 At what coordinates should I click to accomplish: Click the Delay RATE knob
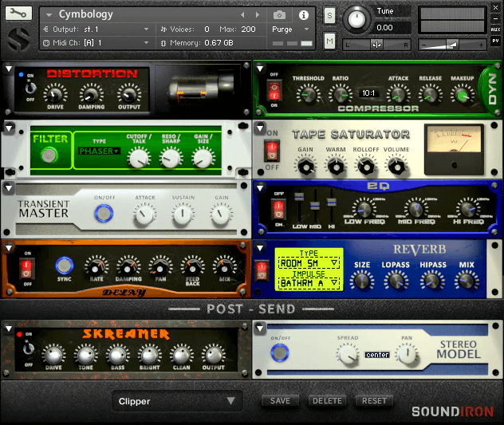pyautogui.click(x=96, y=267)
